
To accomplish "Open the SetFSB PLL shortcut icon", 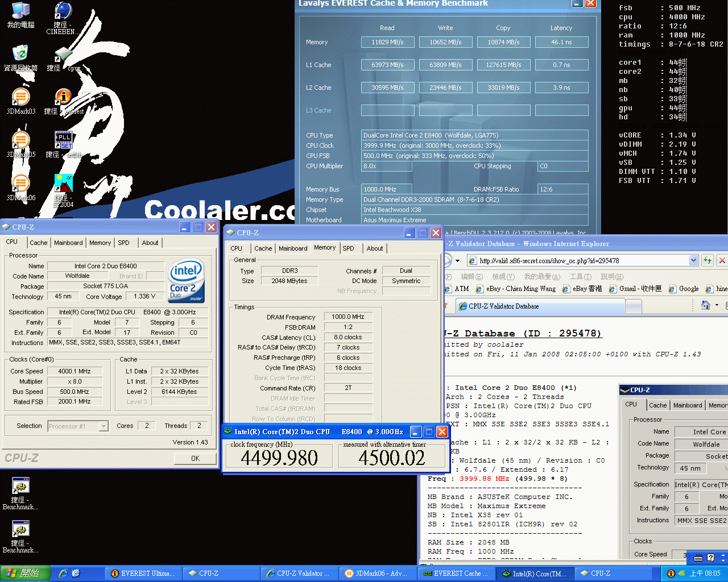I will click(63, 144).
